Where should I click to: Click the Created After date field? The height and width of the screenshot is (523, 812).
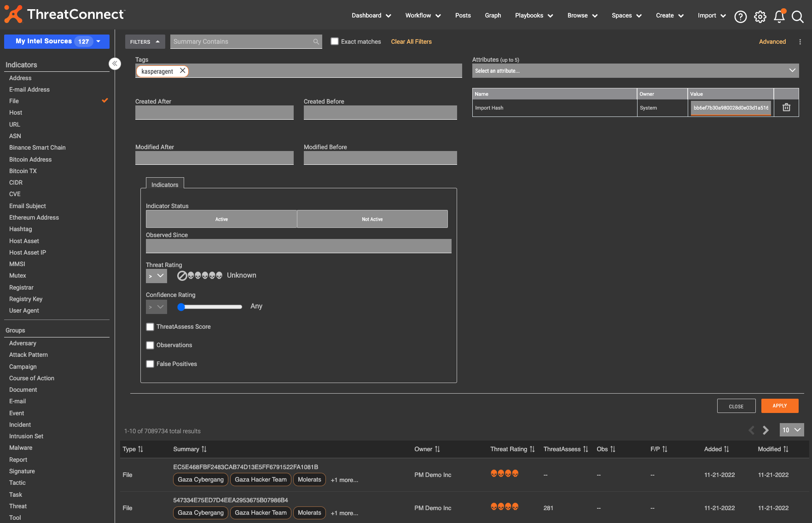[215, 112]
